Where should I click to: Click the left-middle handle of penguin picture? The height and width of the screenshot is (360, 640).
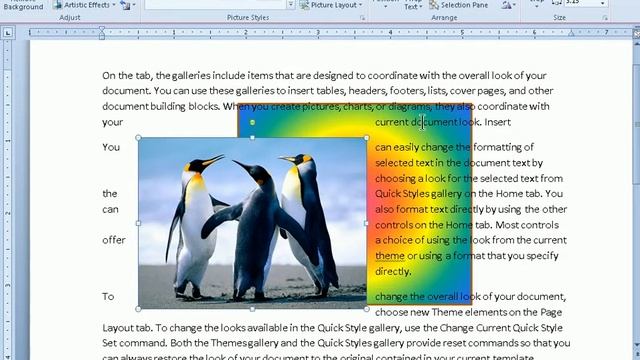click(x=138, y=223)
